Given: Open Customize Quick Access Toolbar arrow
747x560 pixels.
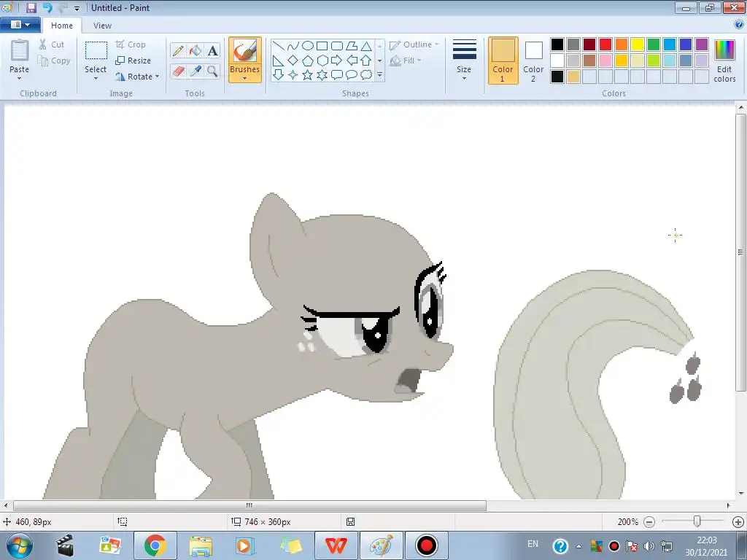Looking at the screenshot, I should pyautogui.click(x=77, y=8).
